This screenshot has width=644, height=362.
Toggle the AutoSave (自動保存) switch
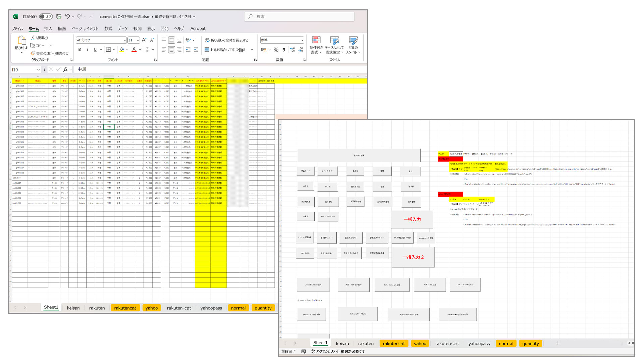(46, 16)
